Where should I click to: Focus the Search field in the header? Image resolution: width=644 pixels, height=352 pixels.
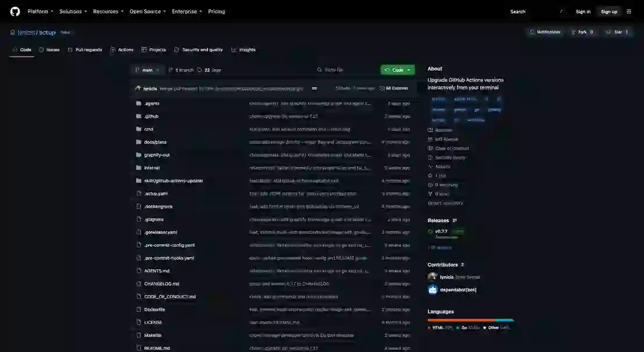pyautogui.click(x=536, y=12)
